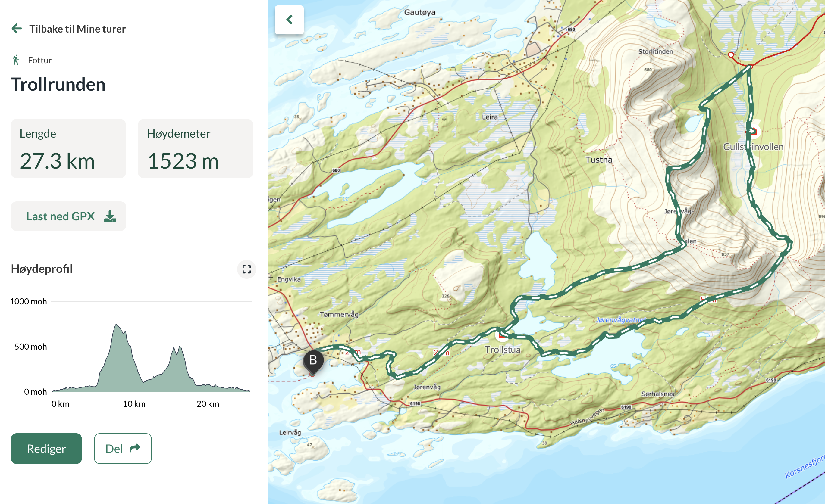Open the Tilbake til Mine turer link
The height and width of the screenshot is (504, 825).
(77, 29)
